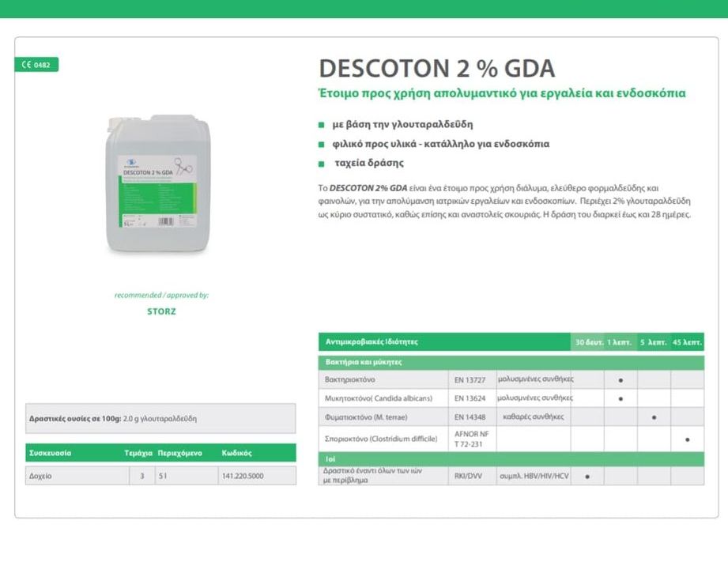Click the 'συμπλ. HBV/HIV/HCV' cell
The width and height of the screenshot is (728, 588).
[x=534, y=476]
